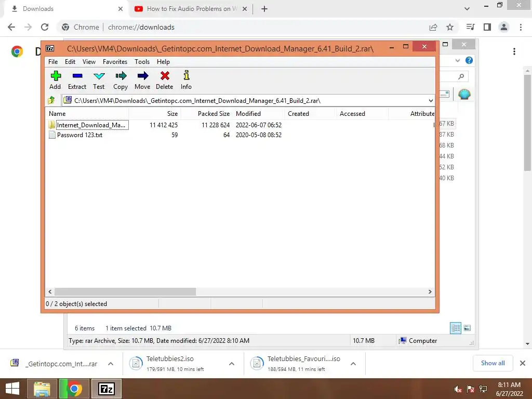Open the Windows Start button
The height and width of the screenshot is (399, 532).
click(x=12, y=389)
